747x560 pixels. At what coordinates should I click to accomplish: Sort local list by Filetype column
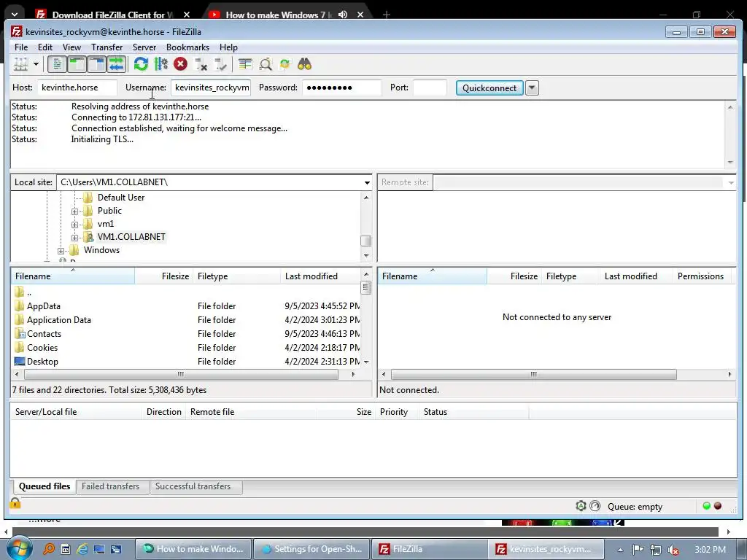pyautogui.click(x=237, y=276)
